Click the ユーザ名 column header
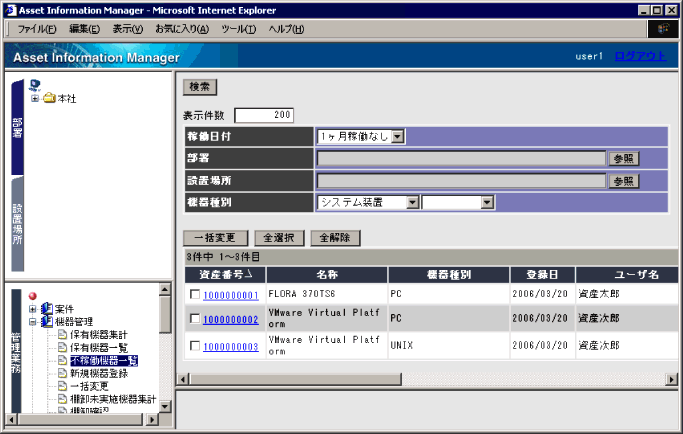 tap(627, 275)
